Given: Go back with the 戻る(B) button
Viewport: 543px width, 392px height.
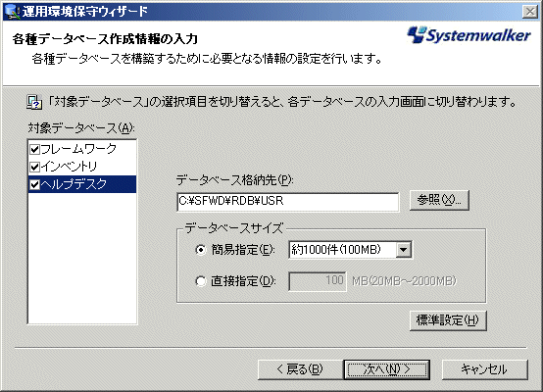Looking at the screenshot, I should click(x=300, y=369).
